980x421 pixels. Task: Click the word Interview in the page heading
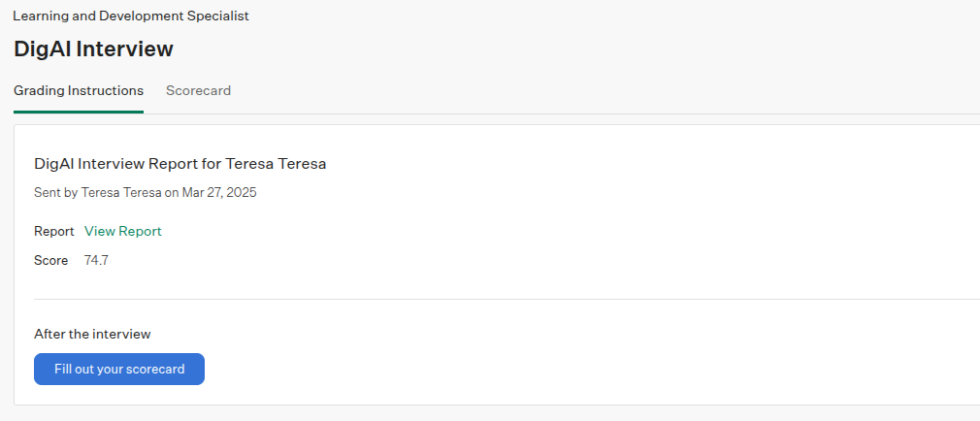[124, 49]
